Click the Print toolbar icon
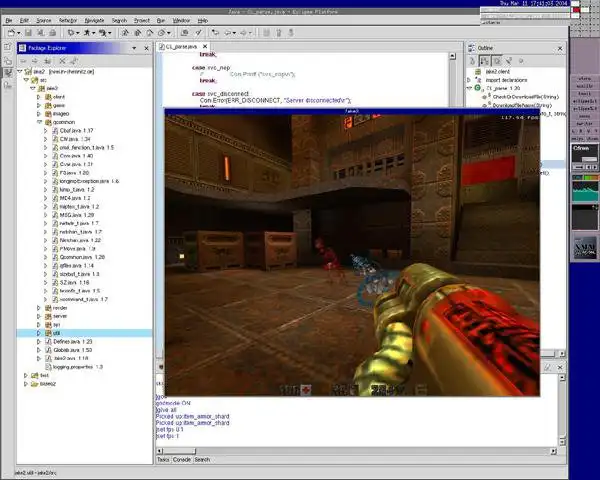 tap(53, 33)
